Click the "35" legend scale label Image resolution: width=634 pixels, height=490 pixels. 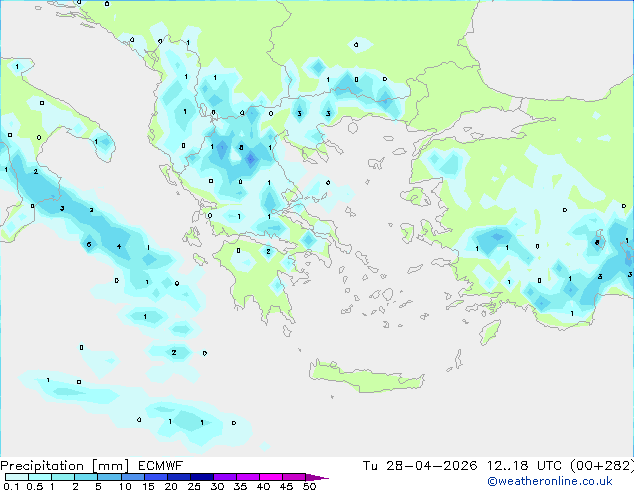[240, 486]
